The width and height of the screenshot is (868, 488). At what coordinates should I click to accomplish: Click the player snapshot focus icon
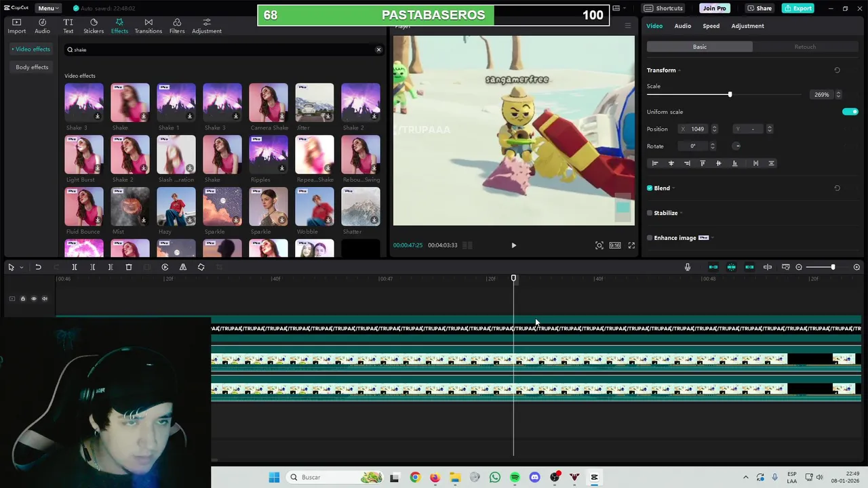[x=599, y=245]
